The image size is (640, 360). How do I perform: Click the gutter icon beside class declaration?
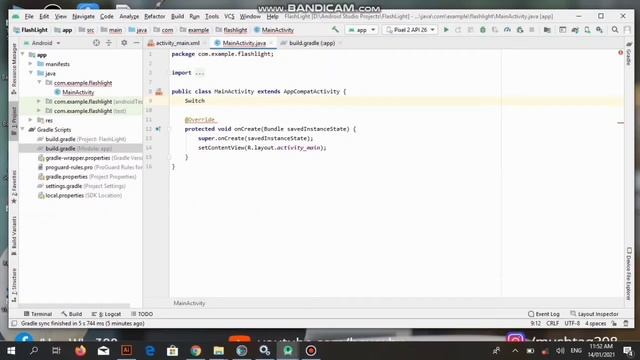pyautogui.click(x=159, y=92)
